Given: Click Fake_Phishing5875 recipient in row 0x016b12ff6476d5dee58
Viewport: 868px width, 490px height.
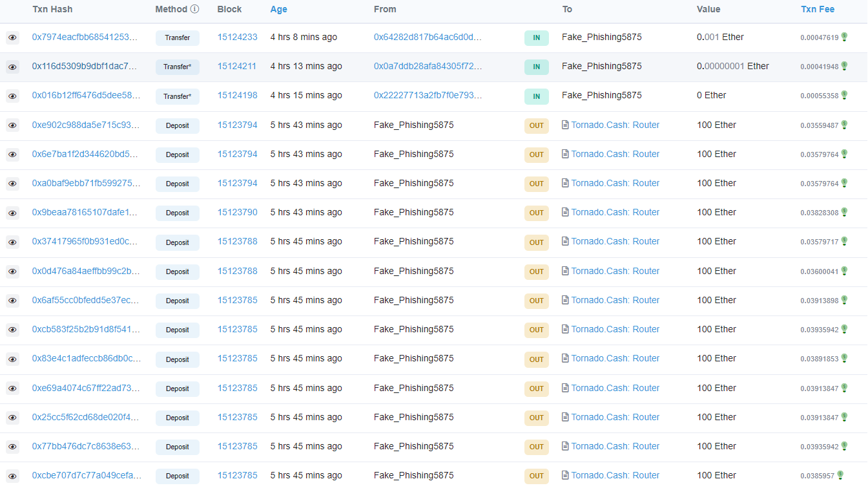Looking at the screenshot, I should coord(602,95).
